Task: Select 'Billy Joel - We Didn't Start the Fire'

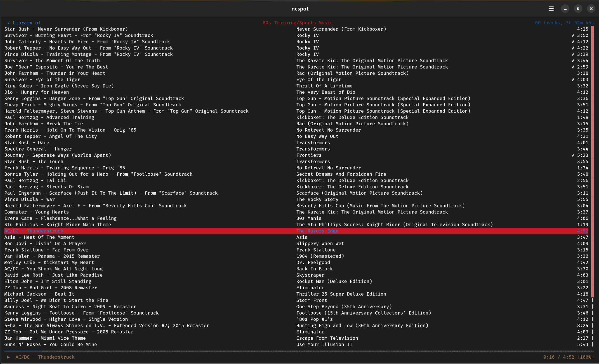Action: click(296, 301)
